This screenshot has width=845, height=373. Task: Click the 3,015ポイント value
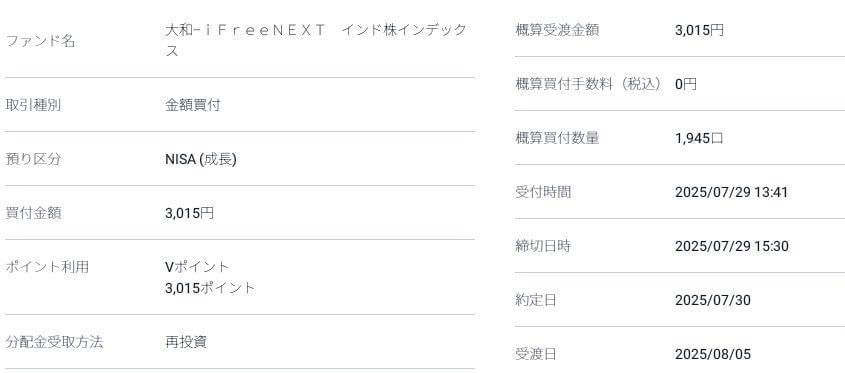click(210, 288)
